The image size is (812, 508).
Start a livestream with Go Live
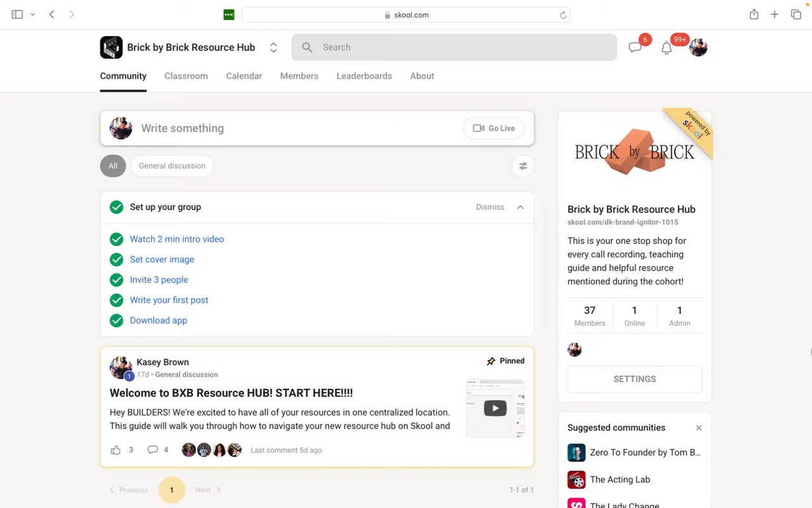pyautogui.click(x=494, y=128)
